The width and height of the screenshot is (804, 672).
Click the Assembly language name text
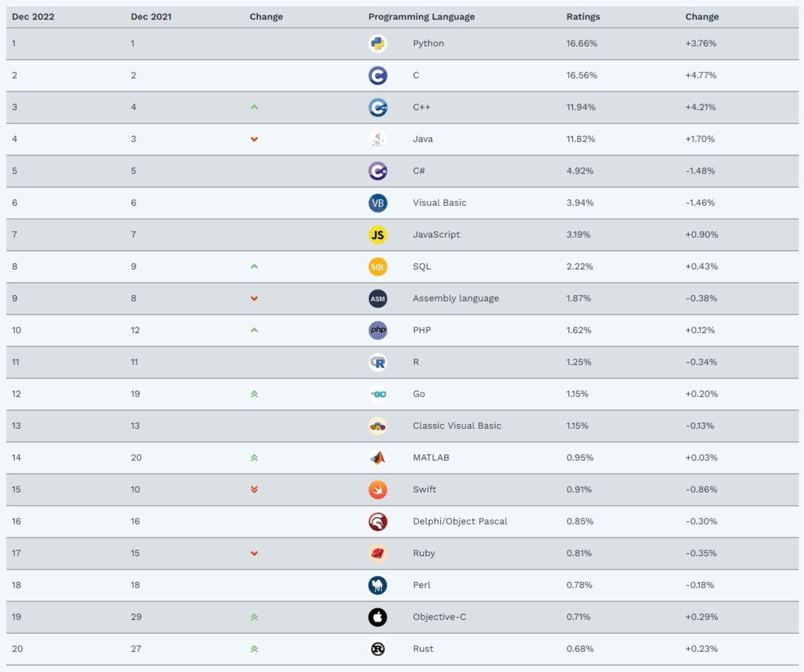[x=456, y=298]
